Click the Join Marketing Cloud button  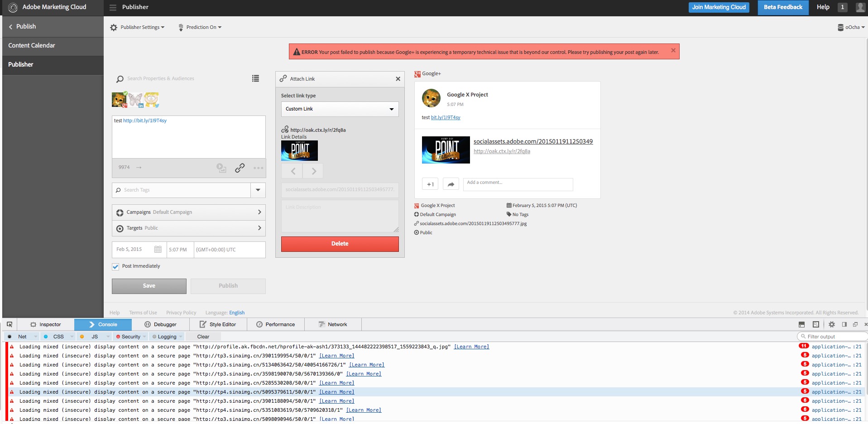click(719, 7)
